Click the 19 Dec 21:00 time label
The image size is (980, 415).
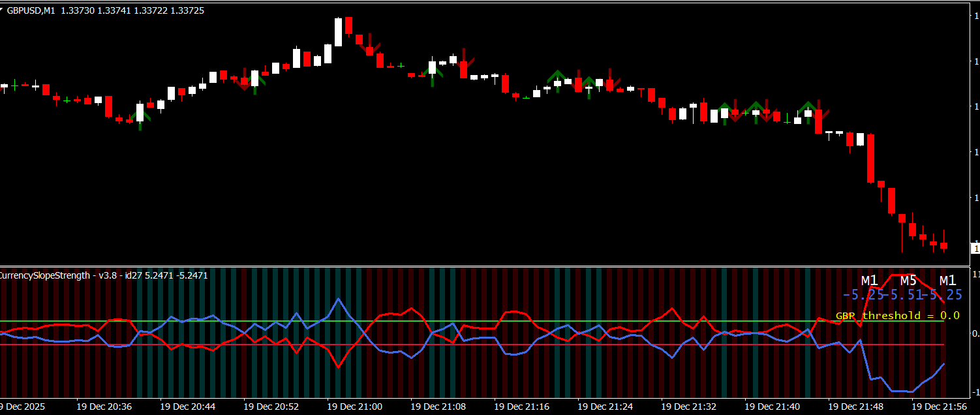pyautogui.click(x=355, y=407)
